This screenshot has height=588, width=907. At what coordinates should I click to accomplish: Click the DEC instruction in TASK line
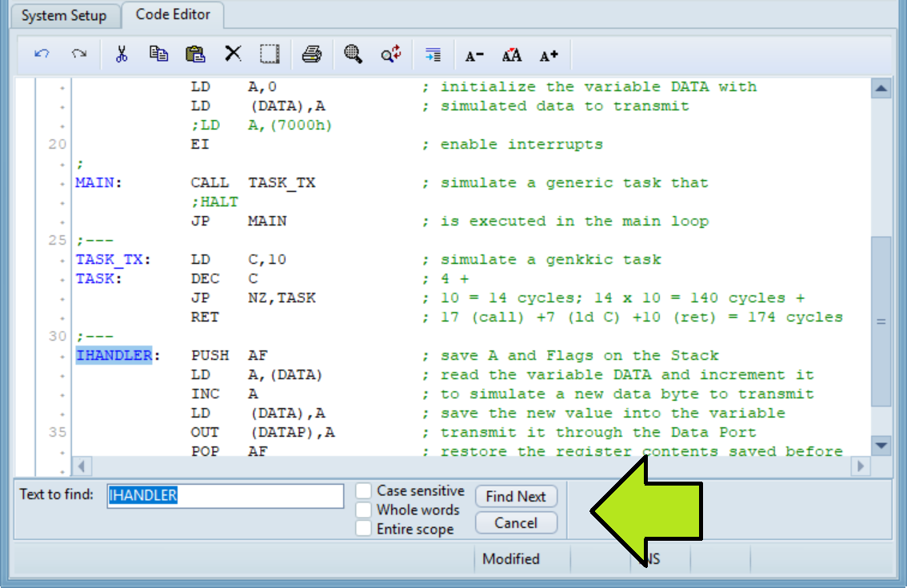205,279
